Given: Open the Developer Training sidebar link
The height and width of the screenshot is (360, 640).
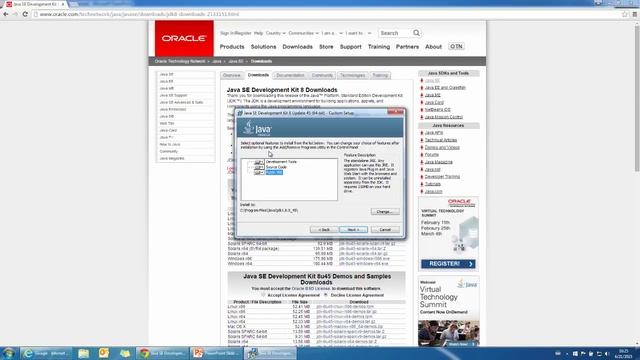Looking at the screenshot, I should [x=442, y=177].
